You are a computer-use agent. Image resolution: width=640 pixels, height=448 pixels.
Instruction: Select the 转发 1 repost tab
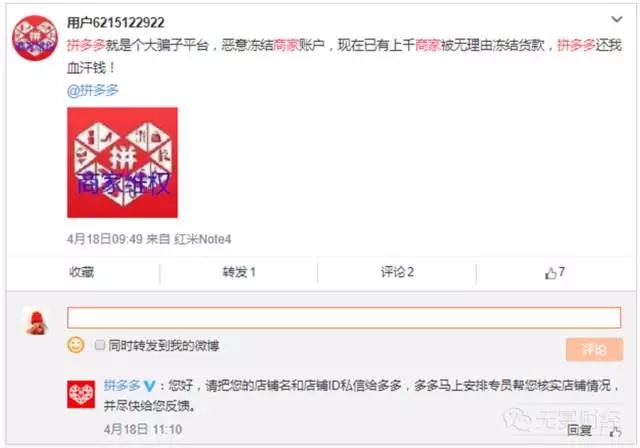[x=239, y=272]
